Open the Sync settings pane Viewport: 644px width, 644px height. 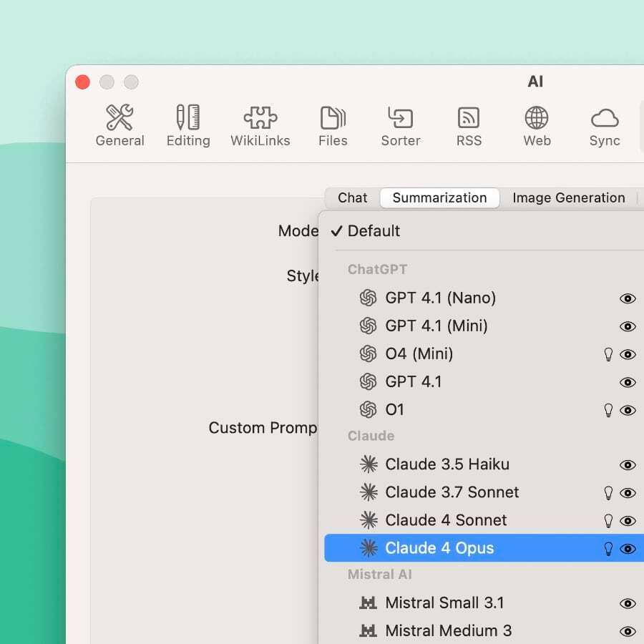605,126
